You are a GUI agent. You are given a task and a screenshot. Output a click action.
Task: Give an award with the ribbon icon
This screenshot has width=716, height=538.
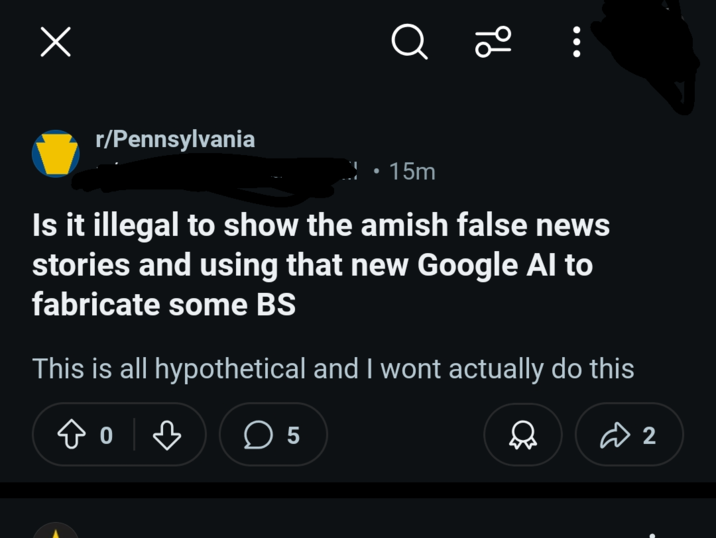coord(522,435)
